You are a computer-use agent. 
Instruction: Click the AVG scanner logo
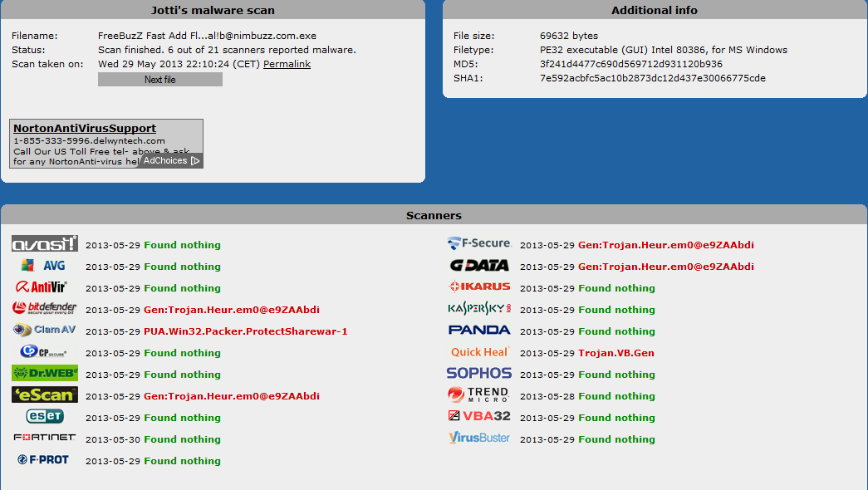[x=44, y=265]
